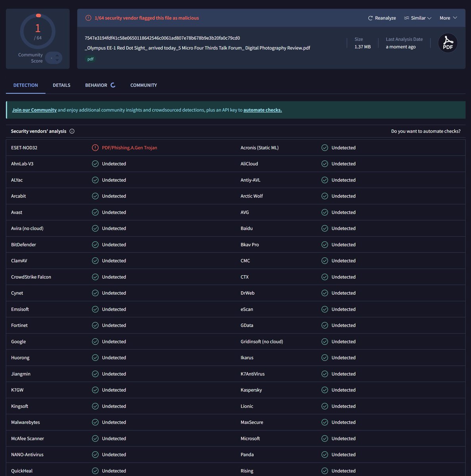Switch to the DETECTION tab
Screen dimensions: 471x476
[26, 85]
